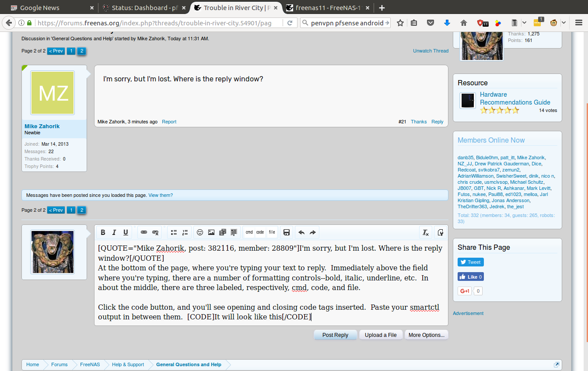This screenshot has height=371, width=588.
Task: Open the Greasemonkey dropdown arrow
Action: [x=563, y=23]
